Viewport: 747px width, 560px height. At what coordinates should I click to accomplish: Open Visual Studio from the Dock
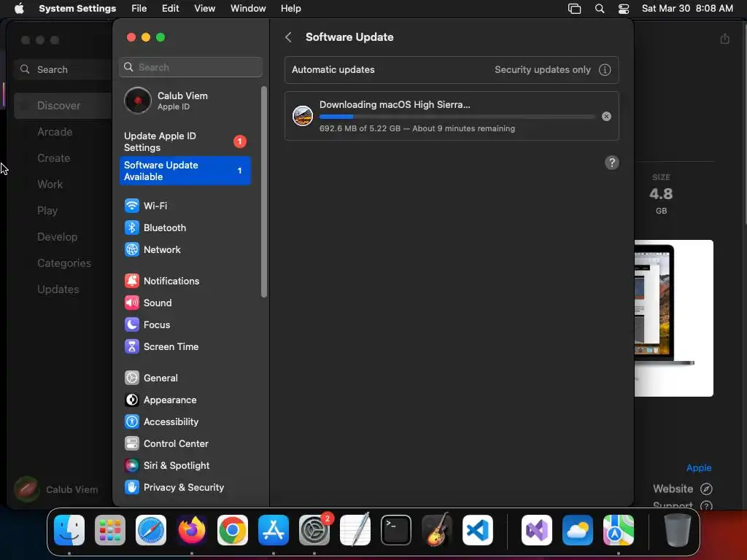[x=537, y=530]
